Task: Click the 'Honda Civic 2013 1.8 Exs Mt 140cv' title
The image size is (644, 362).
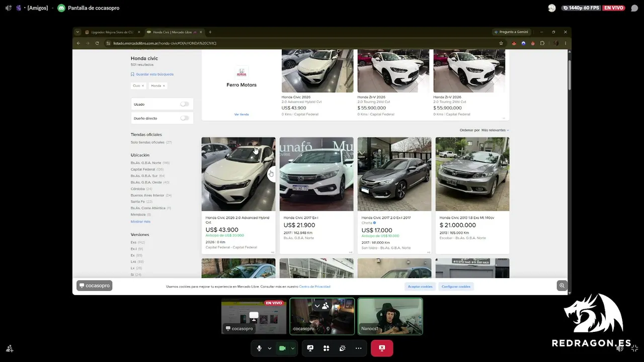Action: [x=467, y=218]
